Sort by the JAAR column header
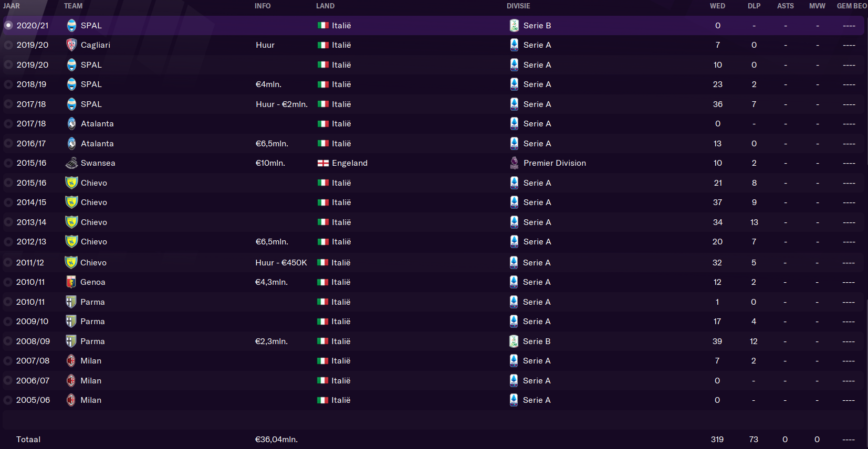This screenshot has height=449, width=868. (12, 6)
